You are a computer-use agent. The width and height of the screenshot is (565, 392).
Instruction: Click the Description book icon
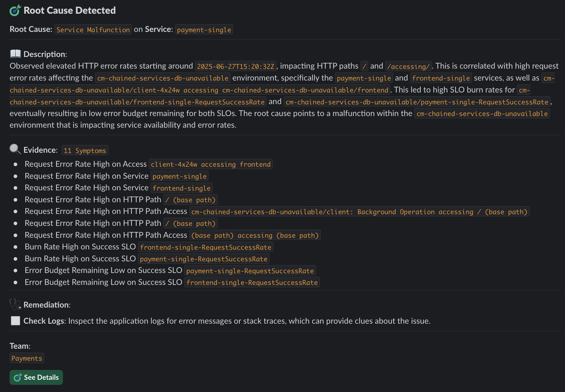pyautogui.click(x=15, y=54)
